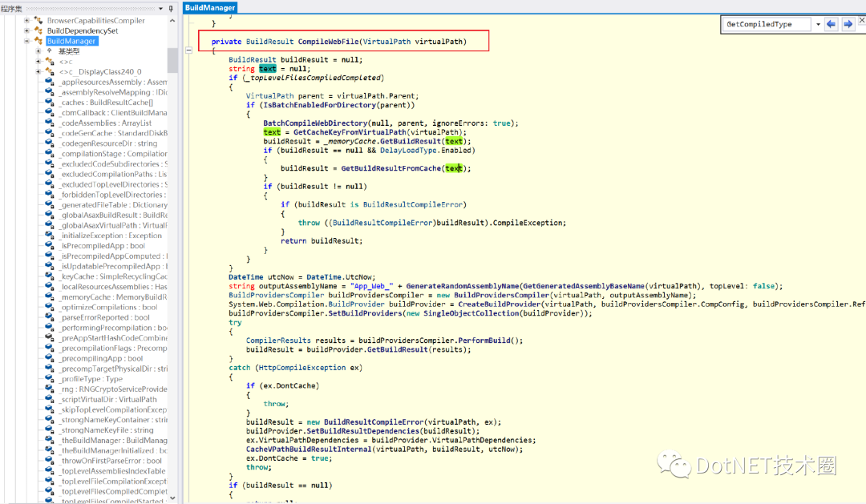The width and height of the screenshot is (866, 504).
Task: Select the _cbmCallback : ClientBuildManager field
Action: click(x=113, y=113)
